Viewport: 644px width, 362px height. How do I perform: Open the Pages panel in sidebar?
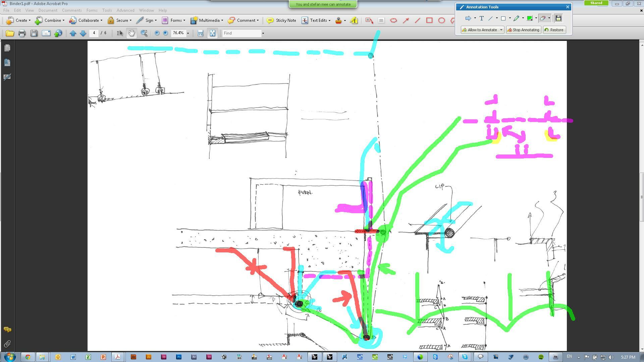pos(7,48)
